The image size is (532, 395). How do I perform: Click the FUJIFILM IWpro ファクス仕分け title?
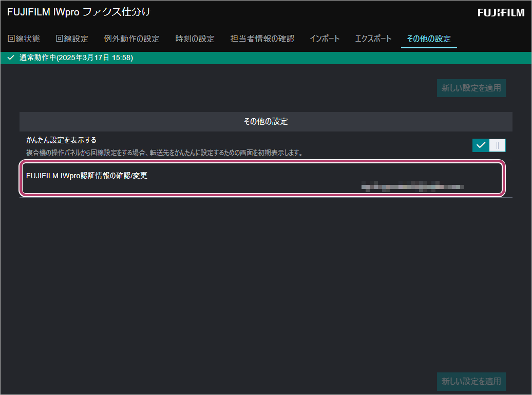coord(79,12)
